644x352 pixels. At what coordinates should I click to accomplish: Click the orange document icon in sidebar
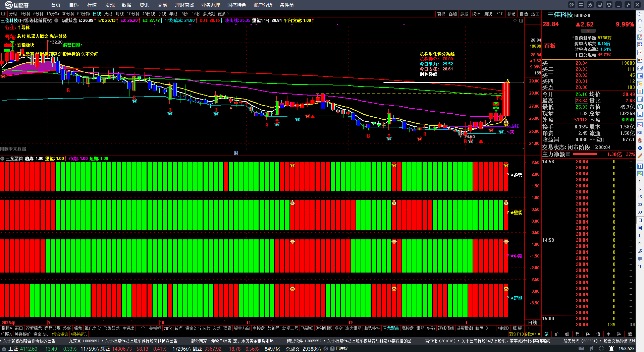tap(640, 91)
